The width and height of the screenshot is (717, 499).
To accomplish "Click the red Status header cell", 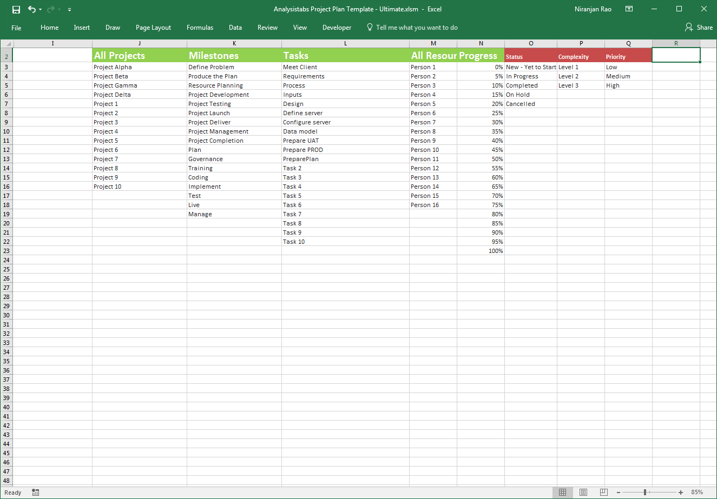I will [x=531, y=55].
